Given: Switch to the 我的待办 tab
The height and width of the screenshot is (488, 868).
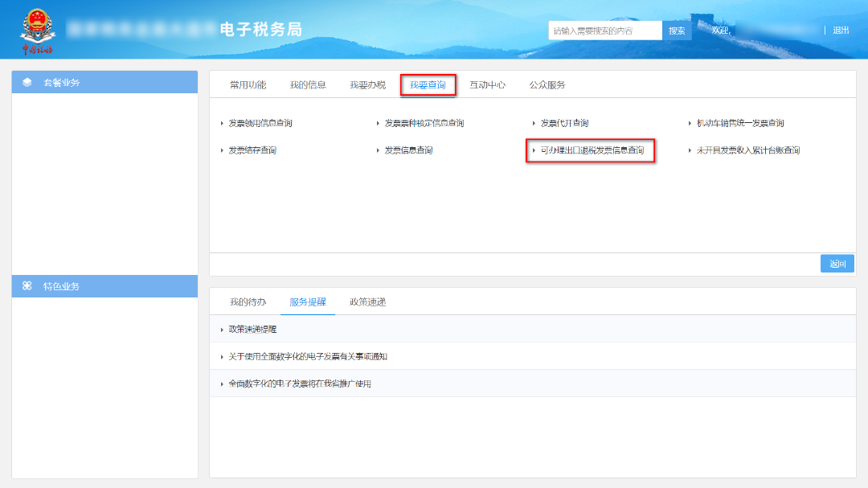Looking at the screenshot, I should [x=248, y=301].
